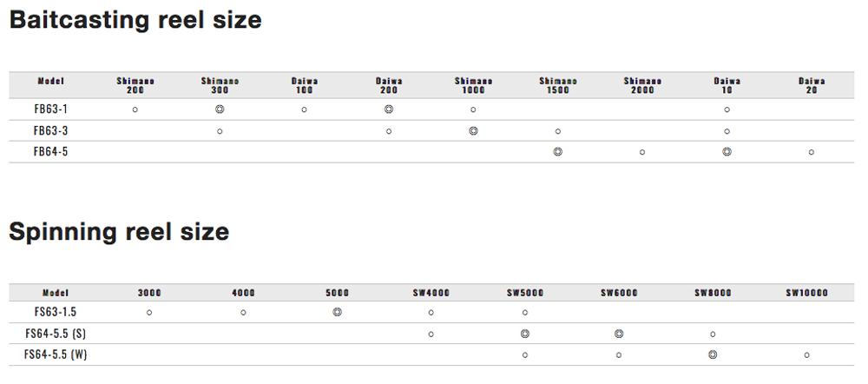Click the double-circle marker for FS63-1.5 under 5000
Screen dimensions: 868x384
337,312
